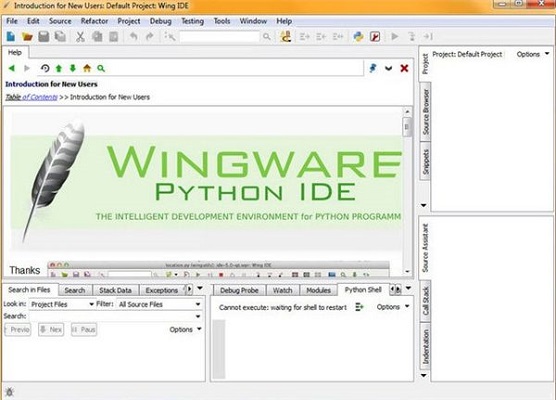This screenshot has height=400, width=556.
Task: Open the Refactor menu
Action: pos(94,21)
